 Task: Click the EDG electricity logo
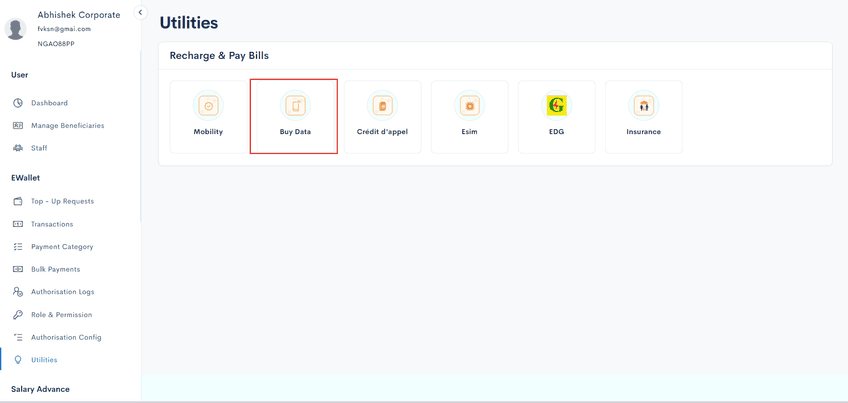pos(556,106)
